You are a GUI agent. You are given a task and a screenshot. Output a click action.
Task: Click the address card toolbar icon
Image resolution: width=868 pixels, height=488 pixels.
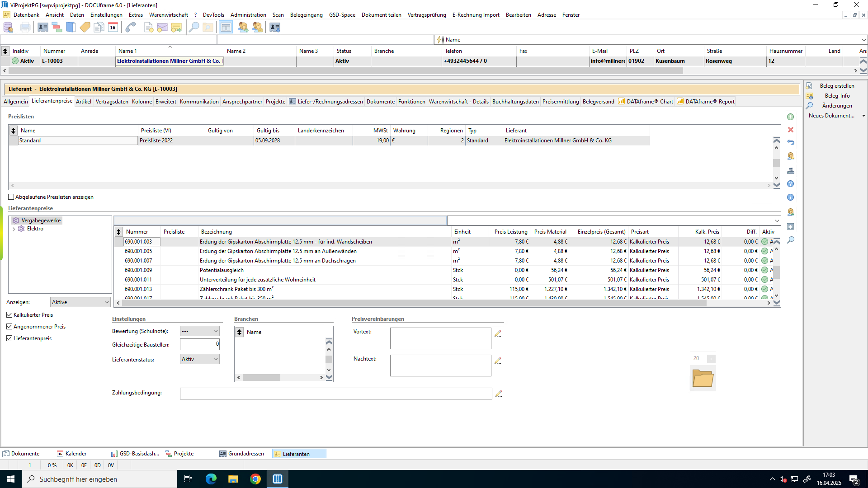coord(43,28)
